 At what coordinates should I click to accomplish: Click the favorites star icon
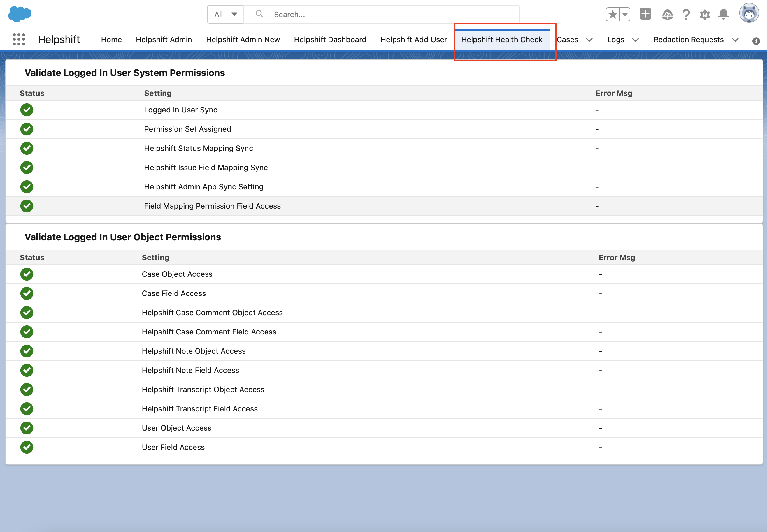pos(612,14)
